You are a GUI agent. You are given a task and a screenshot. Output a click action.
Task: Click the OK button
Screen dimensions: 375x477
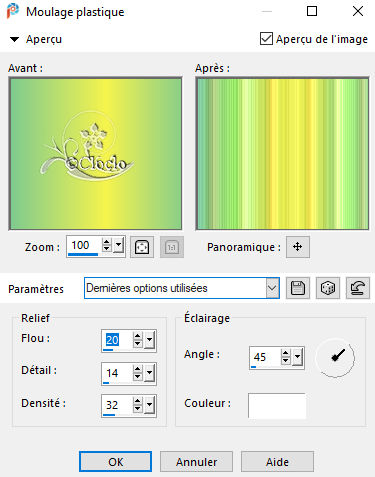pos(115,462)
